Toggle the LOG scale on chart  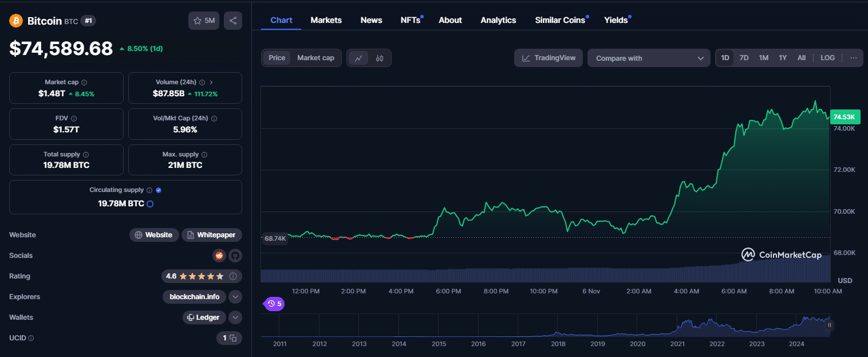click(x=827, y=58)
